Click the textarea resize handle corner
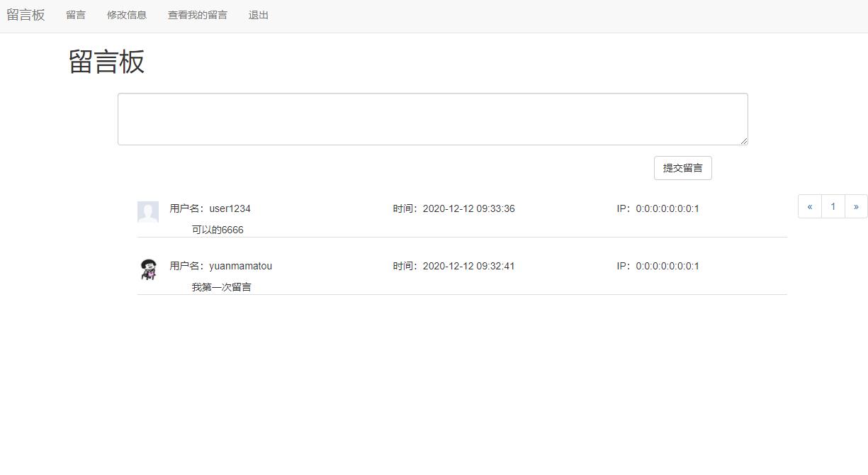 coord(743,141)
